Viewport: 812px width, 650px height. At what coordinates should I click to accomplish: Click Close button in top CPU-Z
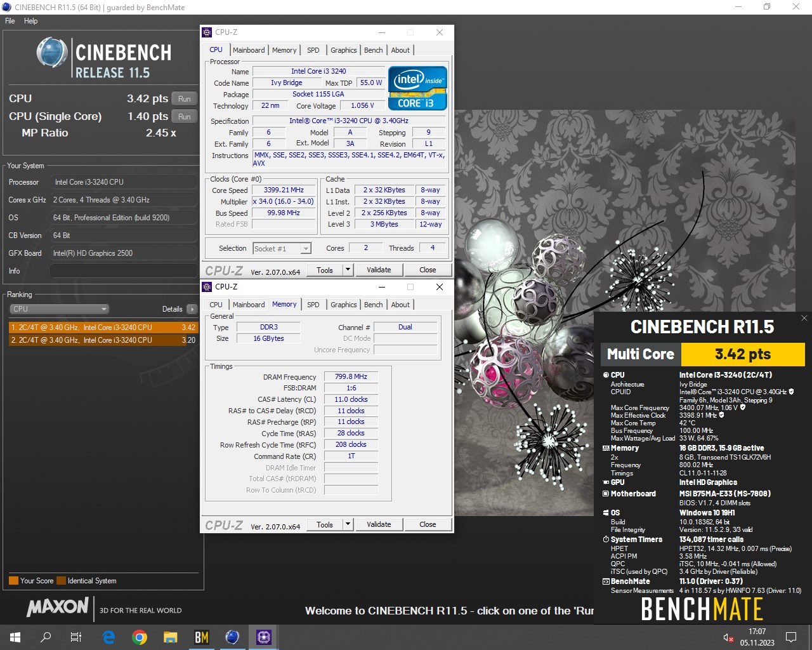point(428,270)
